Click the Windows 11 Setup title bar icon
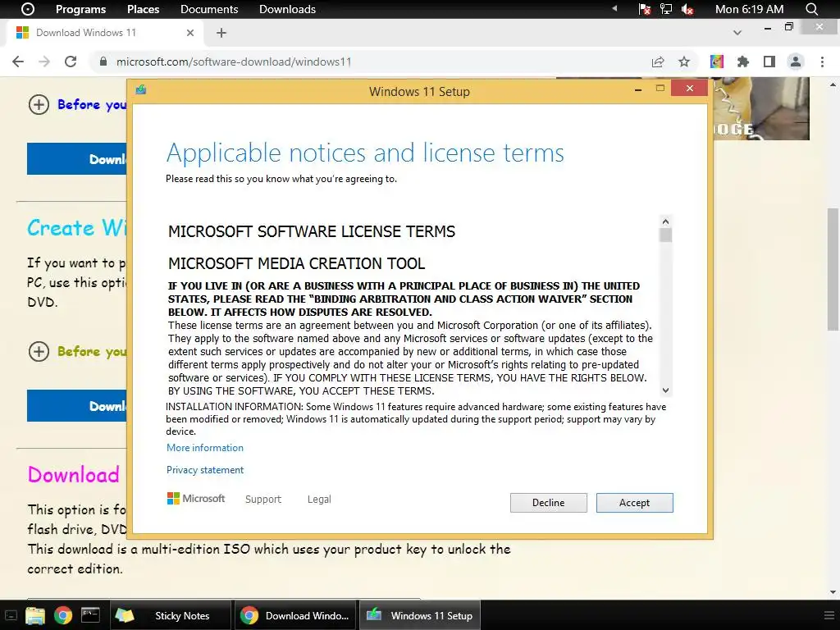840x630 pixels. 141,90
